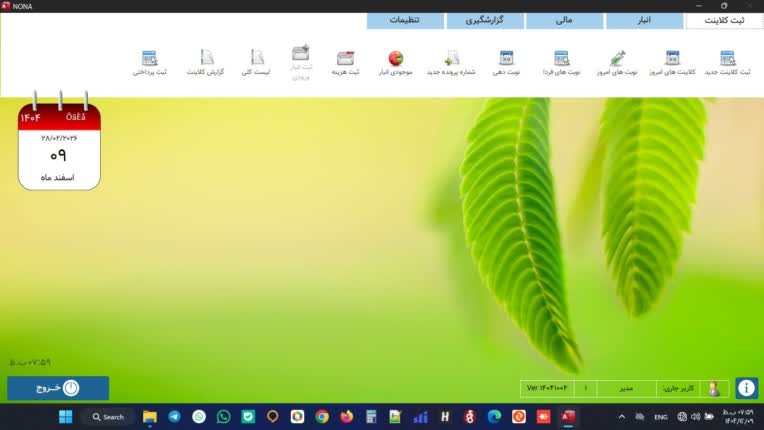Open ثبت هزینه (register expense)
Viewport: 764px width, 430px height.
(x=345, y=62)
